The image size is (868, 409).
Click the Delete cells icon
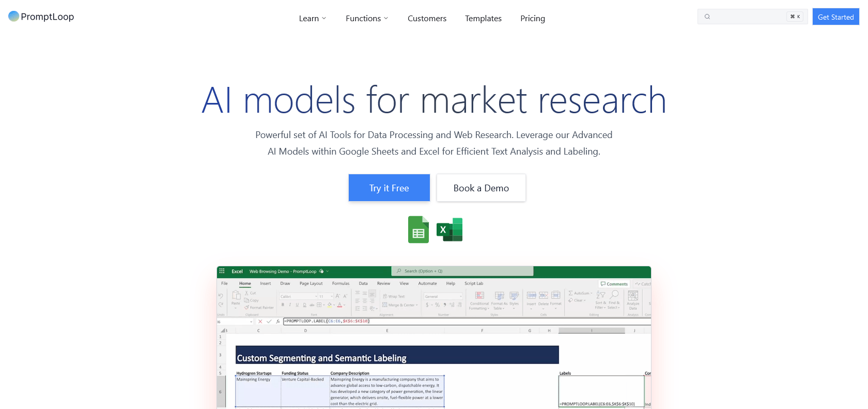pos(544,295)
